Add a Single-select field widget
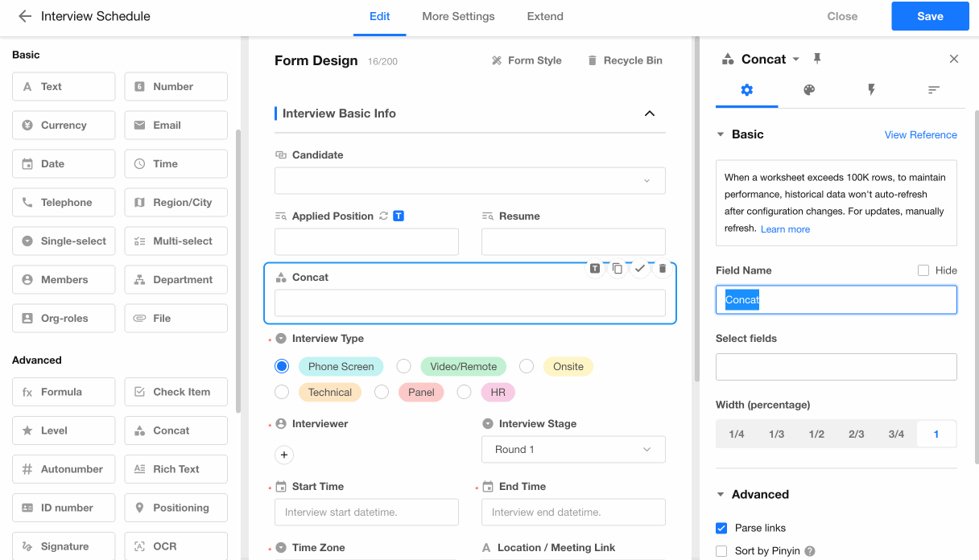This screenshot has width=979, height=560. click(64, 241)
